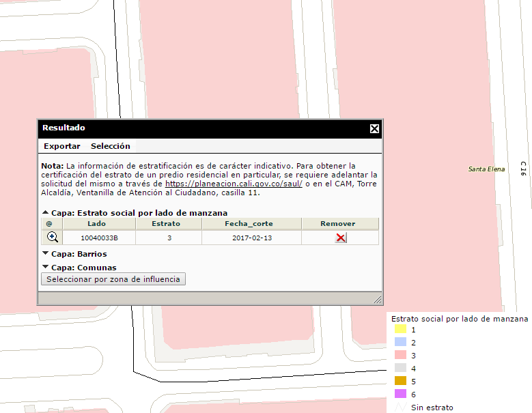
Task: Expand the Capa: Barrios section
Action: (45, 254)
